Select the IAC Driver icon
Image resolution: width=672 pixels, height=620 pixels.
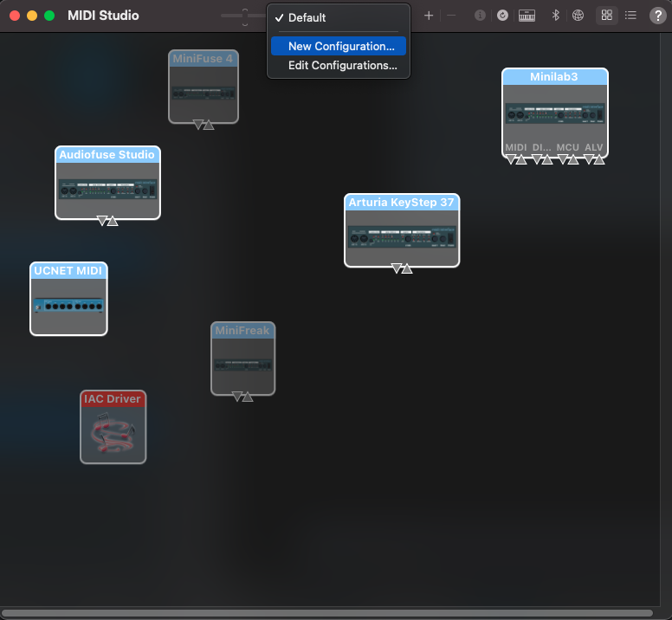point(113,427)
